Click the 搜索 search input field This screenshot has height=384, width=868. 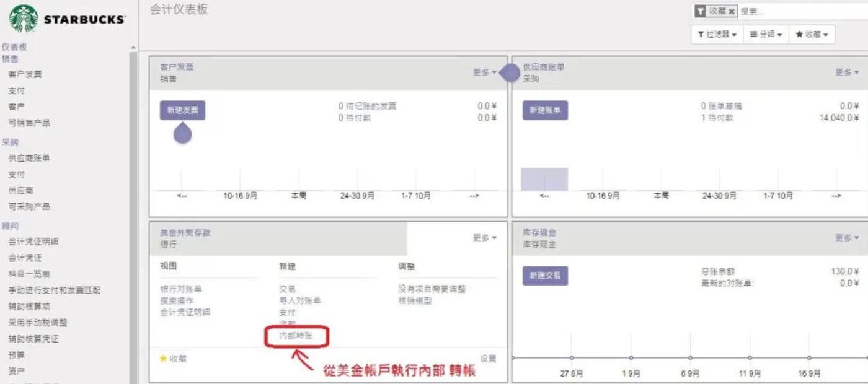803,11
